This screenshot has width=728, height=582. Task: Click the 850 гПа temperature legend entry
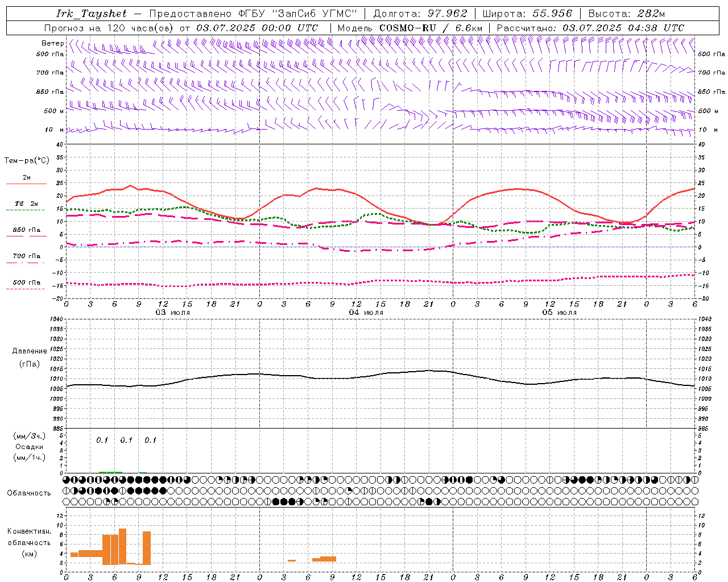pyautogui.click(x=27, y=230)
